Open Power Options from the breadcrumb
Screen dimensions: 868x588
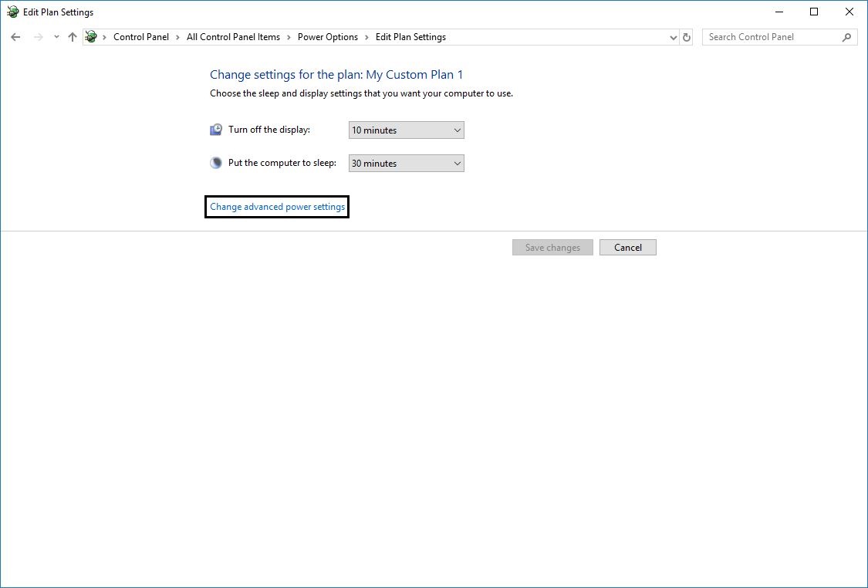[x=327, y=36]
